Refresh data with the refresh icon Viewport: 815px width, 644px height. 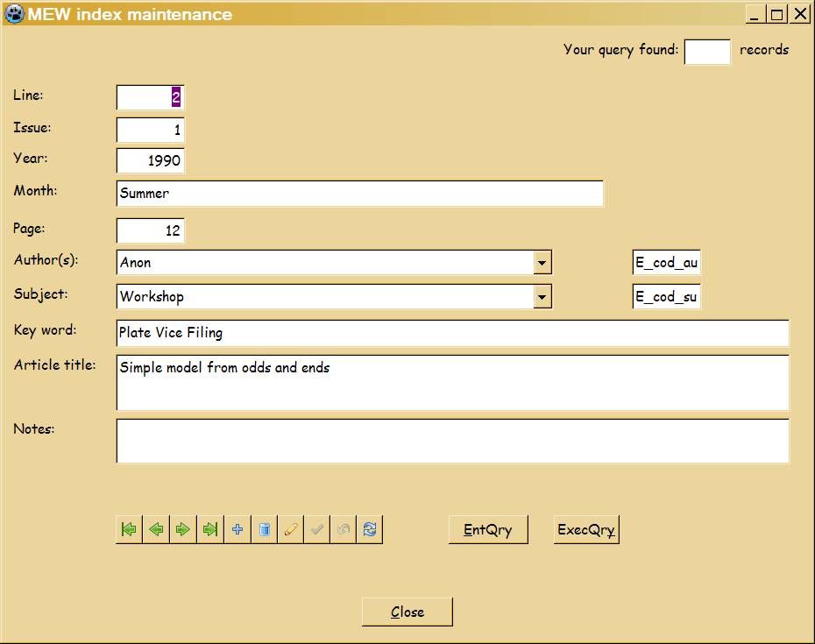pos(370,529)
